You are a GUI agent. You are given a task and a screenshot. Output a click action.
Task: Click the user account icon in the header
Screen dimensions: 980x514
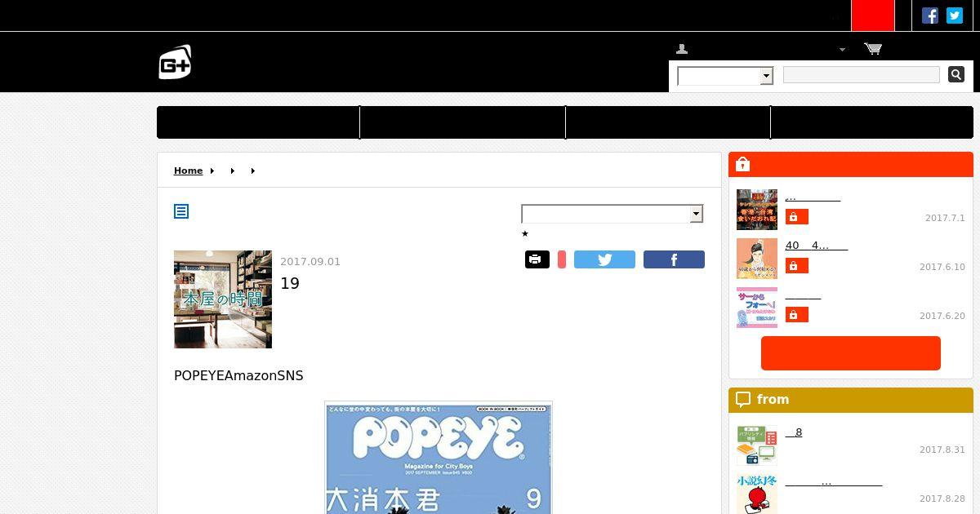pos(682,49)
